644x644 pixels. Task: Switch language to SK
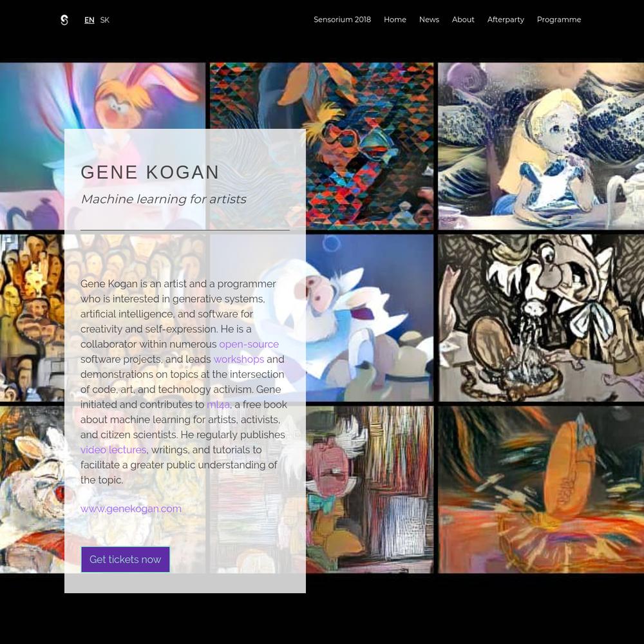105,20
